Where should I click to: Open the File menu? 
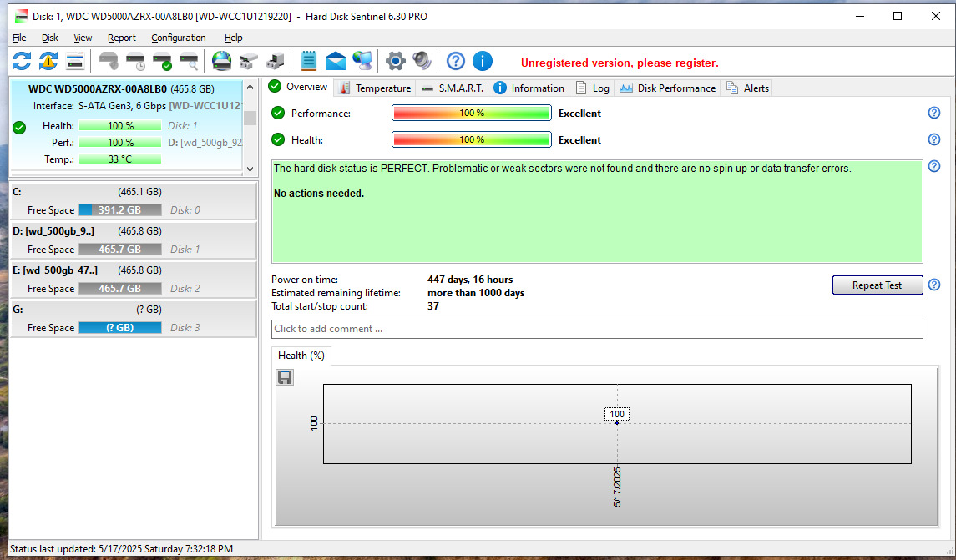19,38
